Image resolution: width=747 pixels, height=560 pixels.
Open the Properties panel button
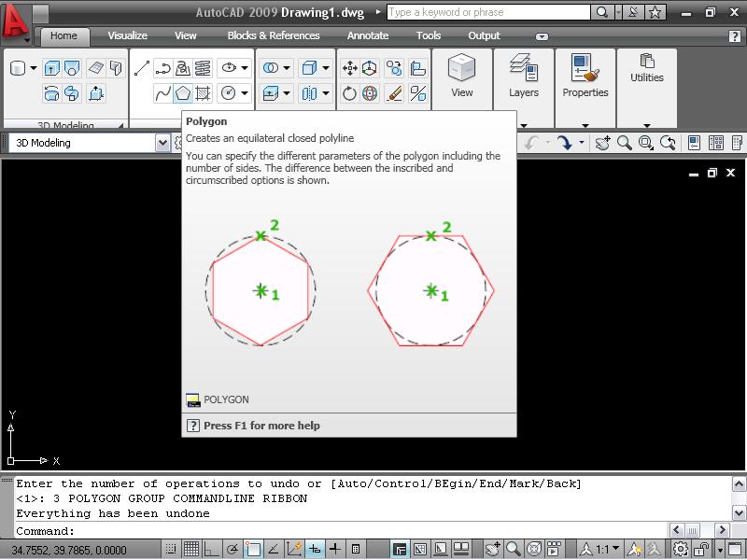tap(585, 77)
